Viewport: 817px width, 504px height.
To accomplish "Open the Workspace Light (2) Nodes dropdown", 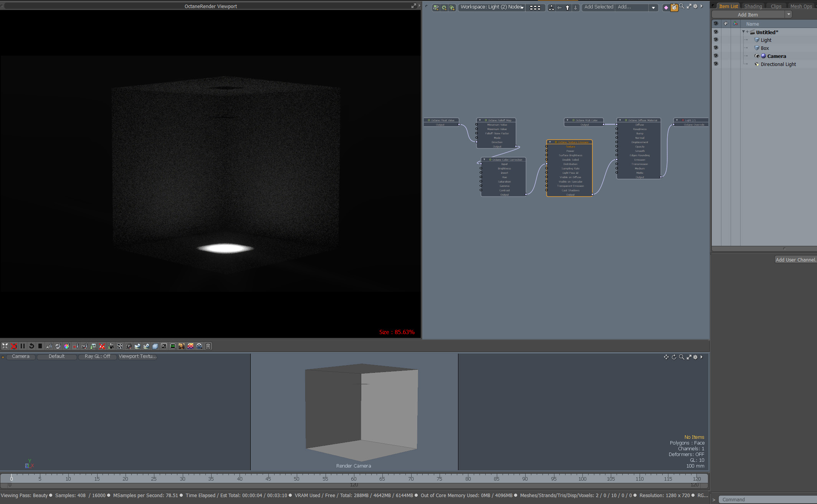I will point(492,7).
